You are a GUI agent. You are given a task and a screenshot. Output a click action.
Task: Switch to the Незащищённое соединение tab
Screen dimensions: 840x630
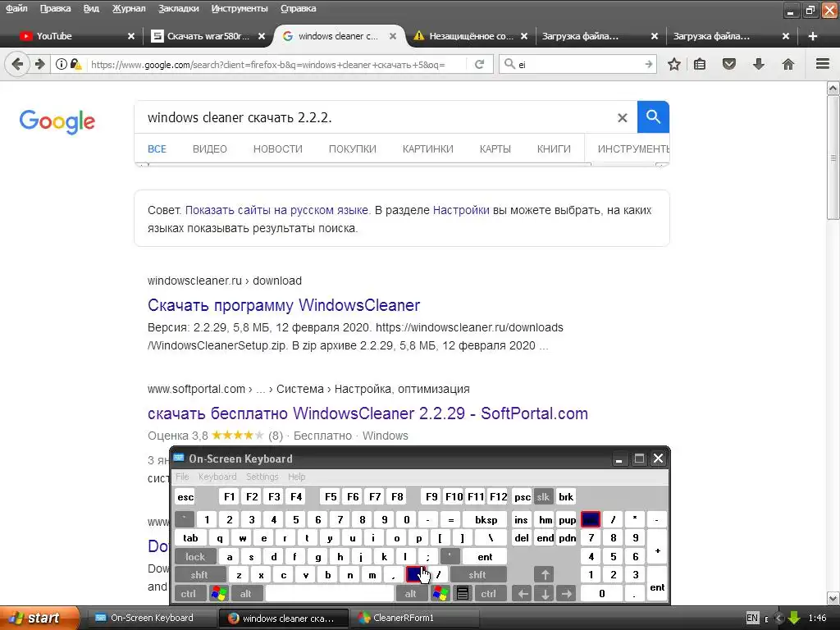(472, 36)
